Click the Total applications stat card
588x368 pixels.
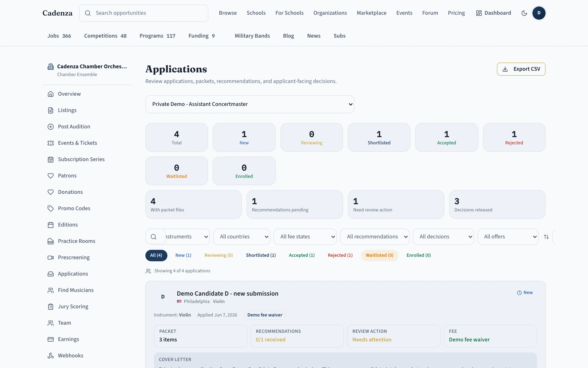(x=176, y=137)
